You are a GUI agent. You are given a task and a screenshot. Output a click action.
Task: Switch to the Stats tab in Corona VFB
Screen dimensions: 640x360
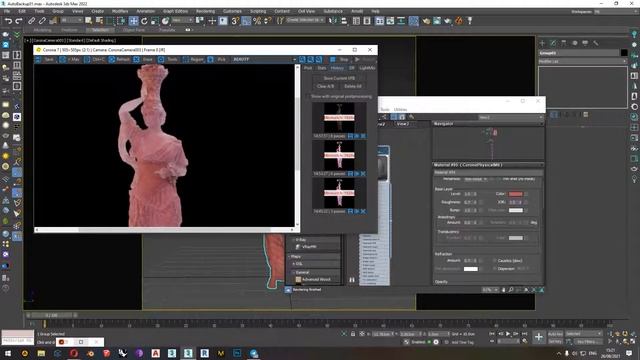[x=322, y=68]
